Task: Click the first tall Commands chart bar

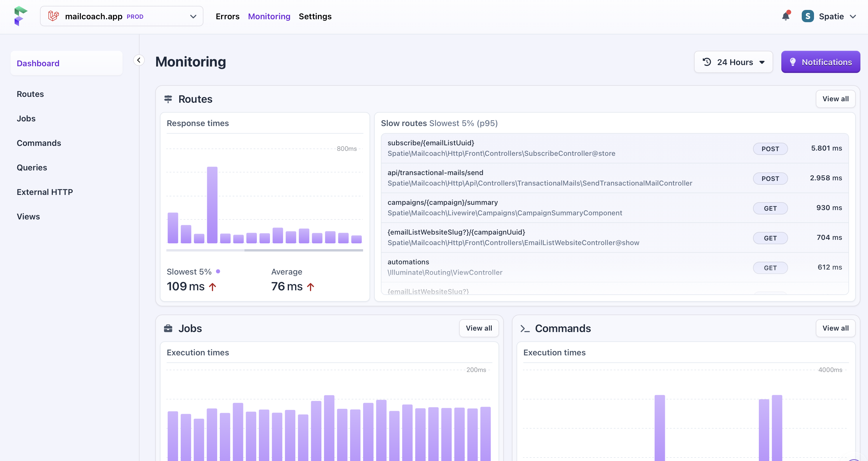Action: click(659, 428)
